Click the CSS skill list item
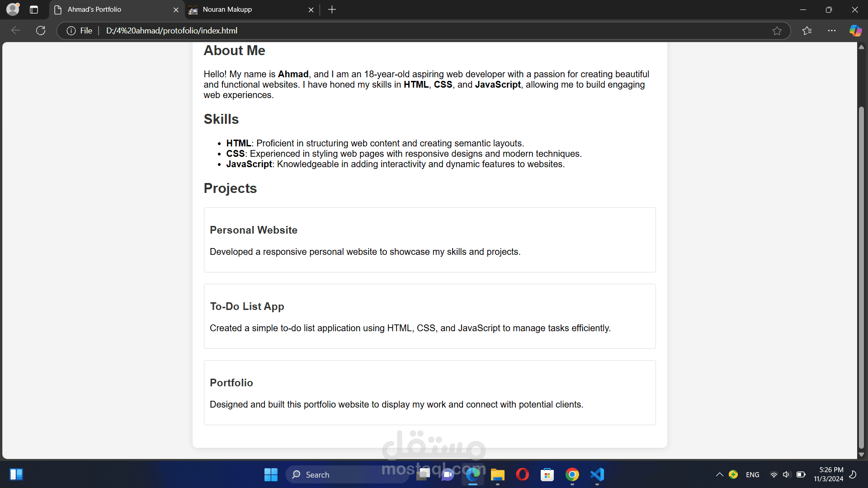 click(404, 154)
